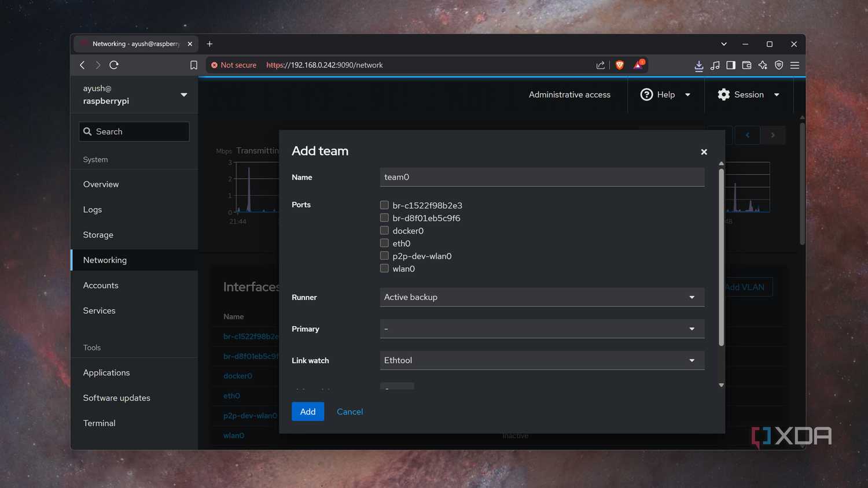Open the Brave VPN shield icon

pyautogui.click(x=779, y=65)
